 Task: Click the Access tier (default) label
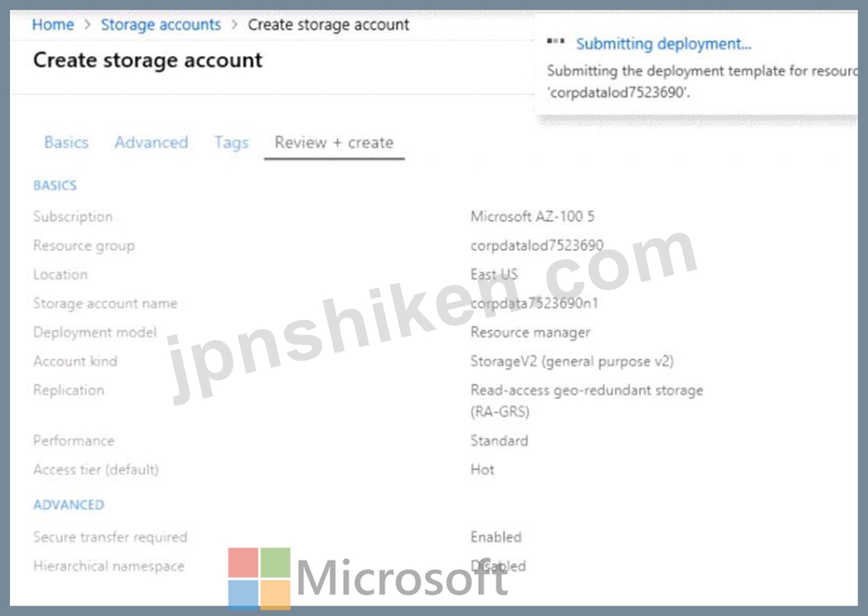(x=96, y=470)
